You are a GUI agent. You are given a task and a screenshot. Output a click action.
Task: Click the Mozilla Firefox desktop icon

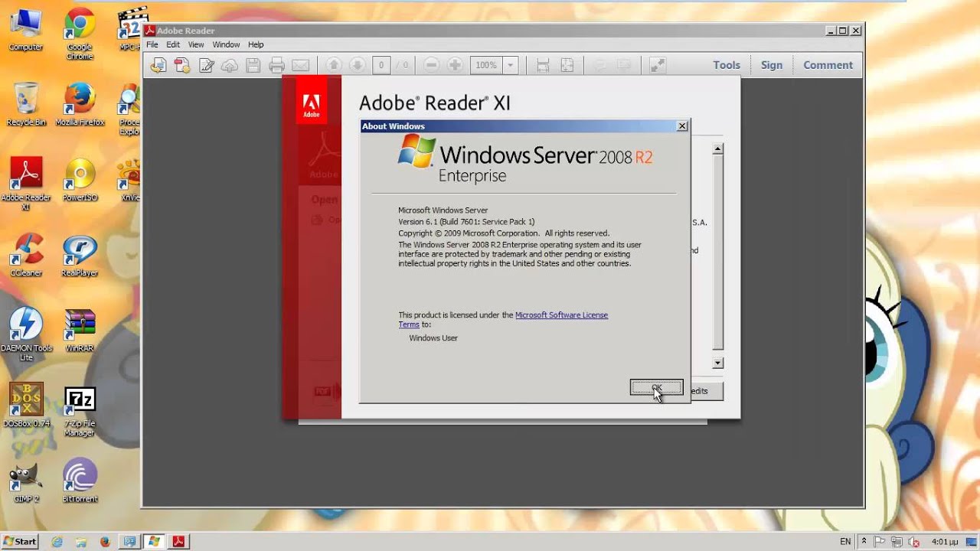(x=80, y=105)
